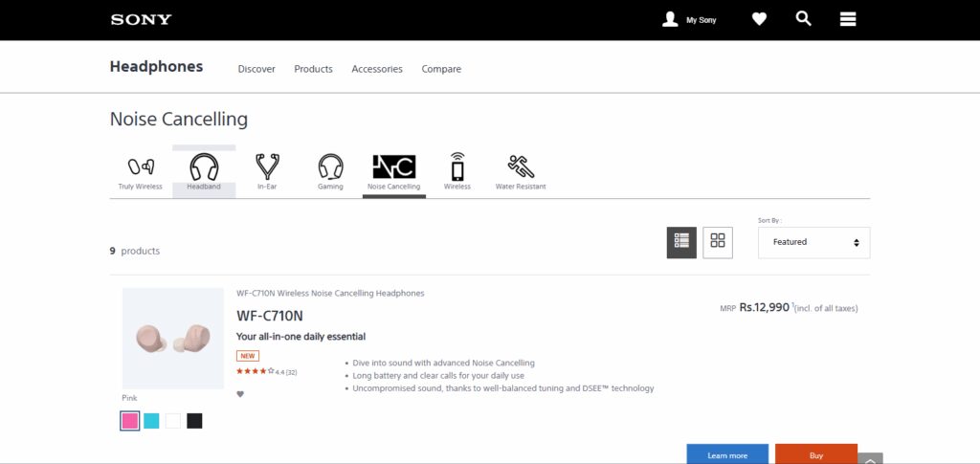This screenshot has width=980, height=464.
Task: Open the Products menu item
Action: click(x=313, y=69)
